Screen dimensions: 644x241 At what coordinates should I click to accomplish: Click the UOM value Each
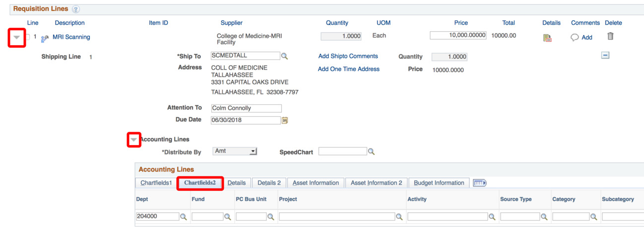(x=379, y=36)
